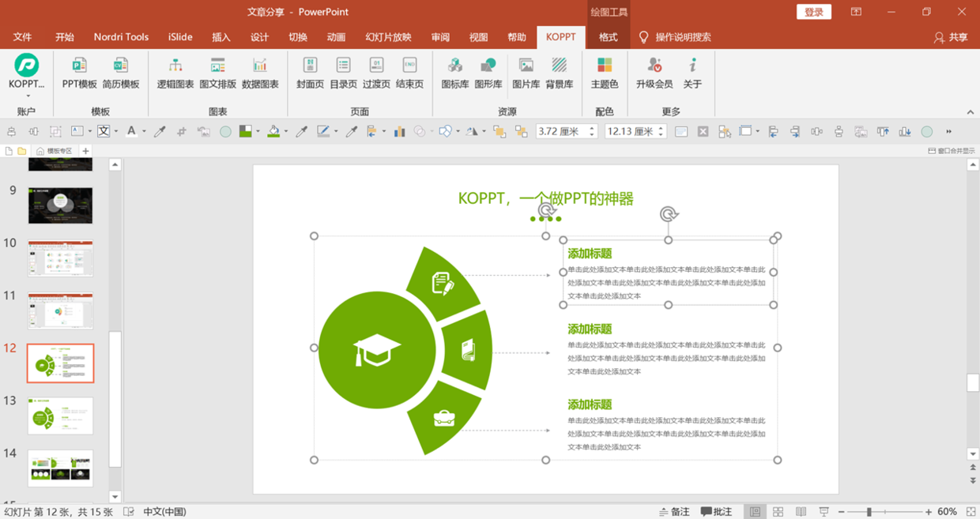
Task: Increase the 12.13 厘米 width value
Action: pyautogui.click(x=661, y=128)
